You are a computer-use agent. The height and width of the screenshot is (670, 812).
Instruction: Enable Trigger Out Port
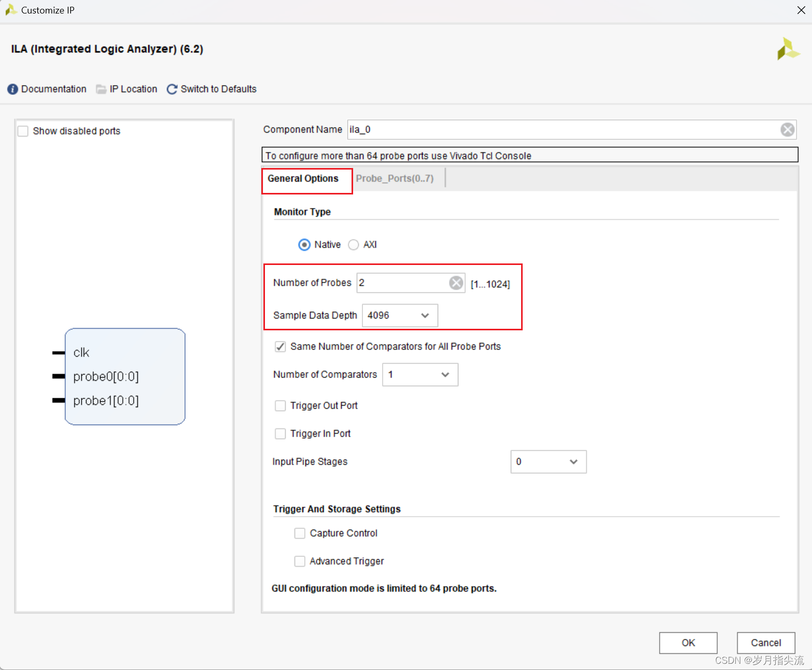(x=280, y=406)
